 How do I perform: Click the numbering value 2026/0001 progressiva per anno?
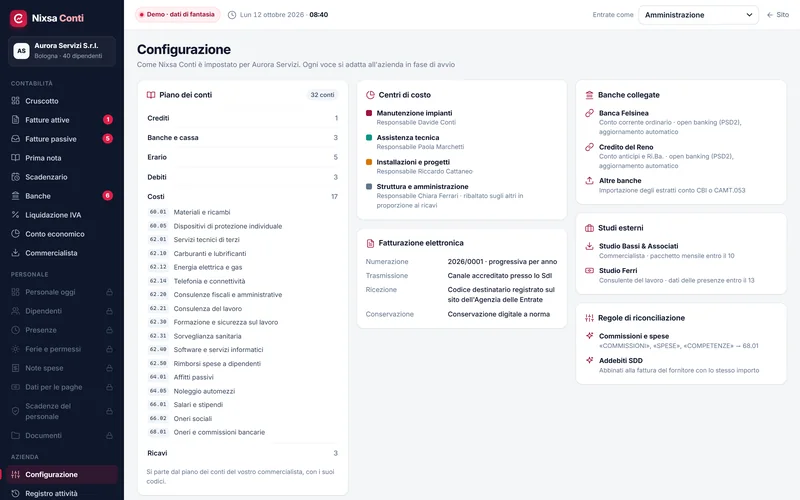pos(502,261)
